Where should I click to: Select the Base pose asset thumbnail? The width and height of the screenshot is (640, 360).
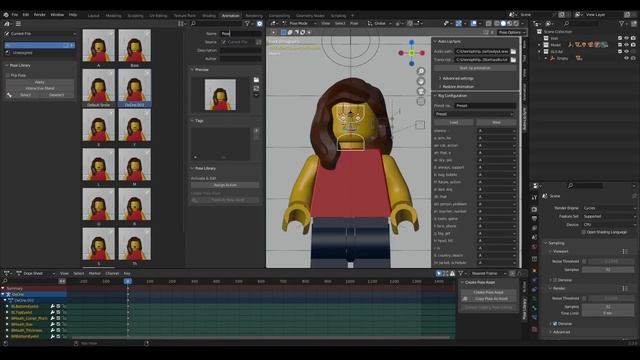pos(134,46)
